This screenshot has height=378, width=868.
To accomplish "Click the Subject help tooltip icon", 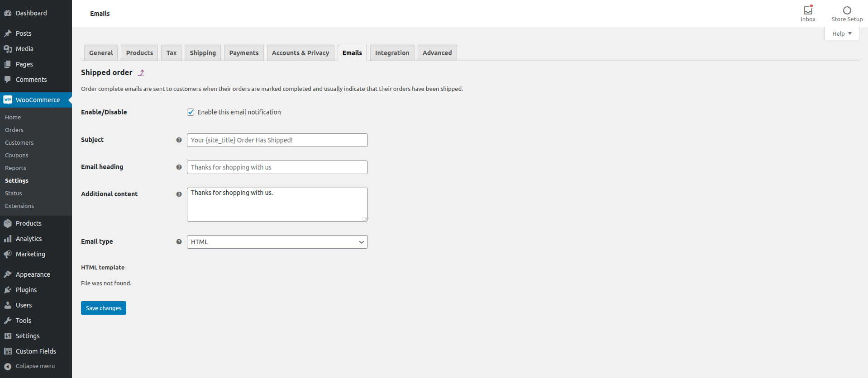I will click(x=179, y=140).
